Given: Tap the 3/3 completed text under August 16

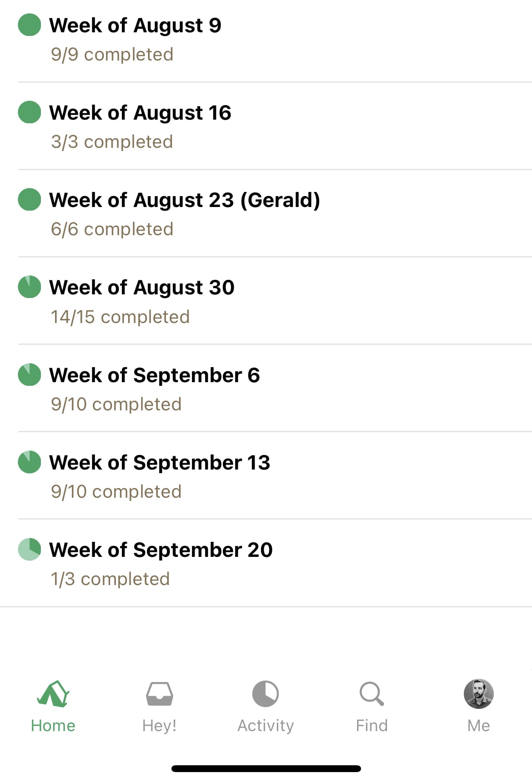Looking at the screenshot, I should click(112, 141).
